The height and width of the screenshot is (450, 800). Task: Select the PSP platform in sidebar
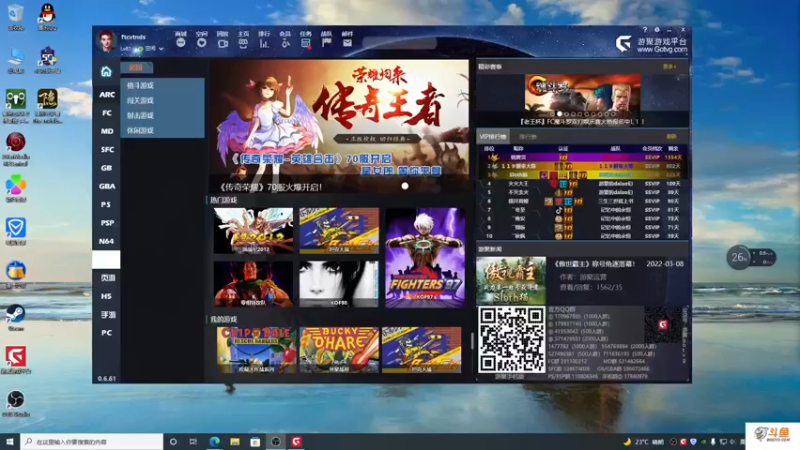(107, 223)
